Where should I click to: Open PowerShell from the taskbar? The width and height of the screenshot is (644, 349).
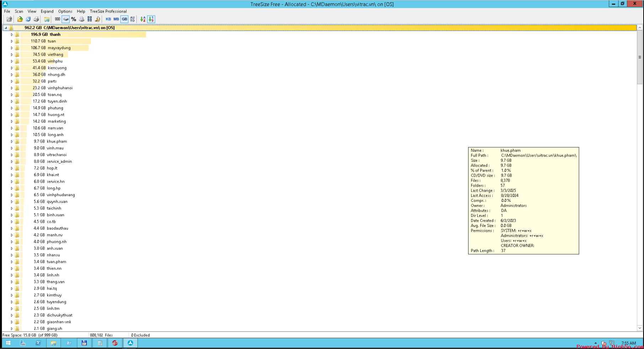point(38,343)
